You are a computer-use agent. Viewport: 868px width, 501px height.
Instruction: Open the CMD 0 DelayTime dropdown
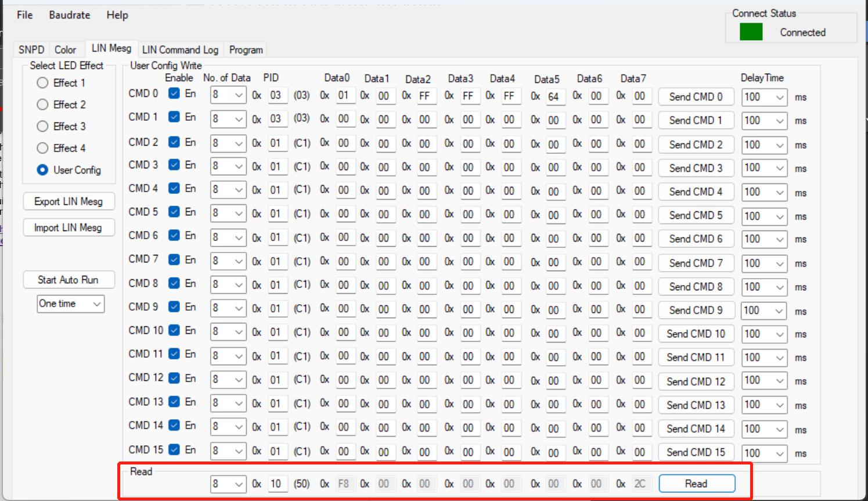tap(780, 98)
